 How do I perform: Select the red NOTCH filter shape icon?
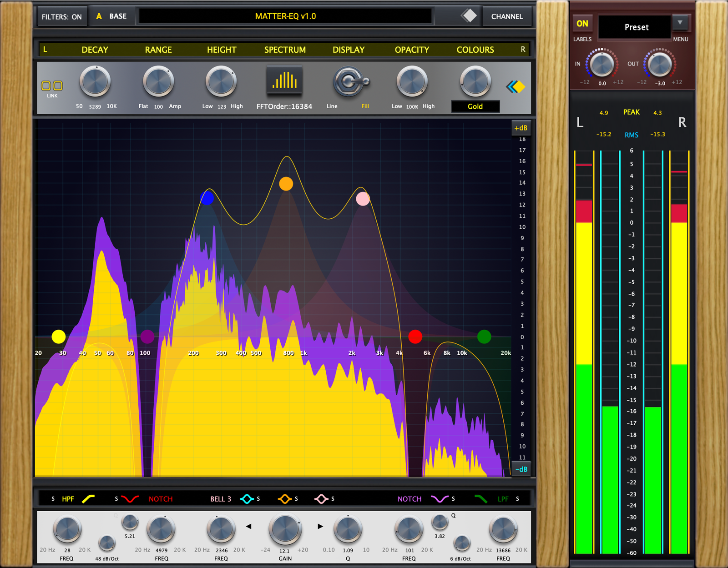(x=130, y=499)
